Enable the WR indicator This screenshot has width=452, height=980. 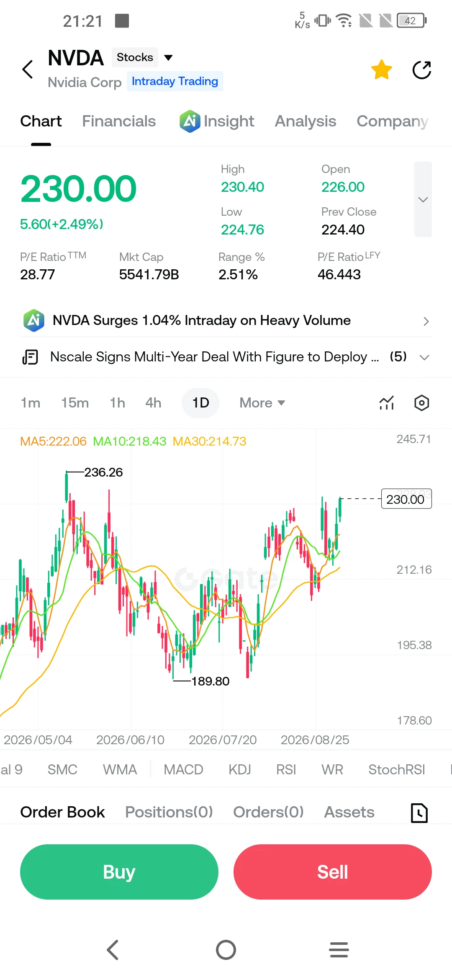pyautogui.click(x=332, y=769)
